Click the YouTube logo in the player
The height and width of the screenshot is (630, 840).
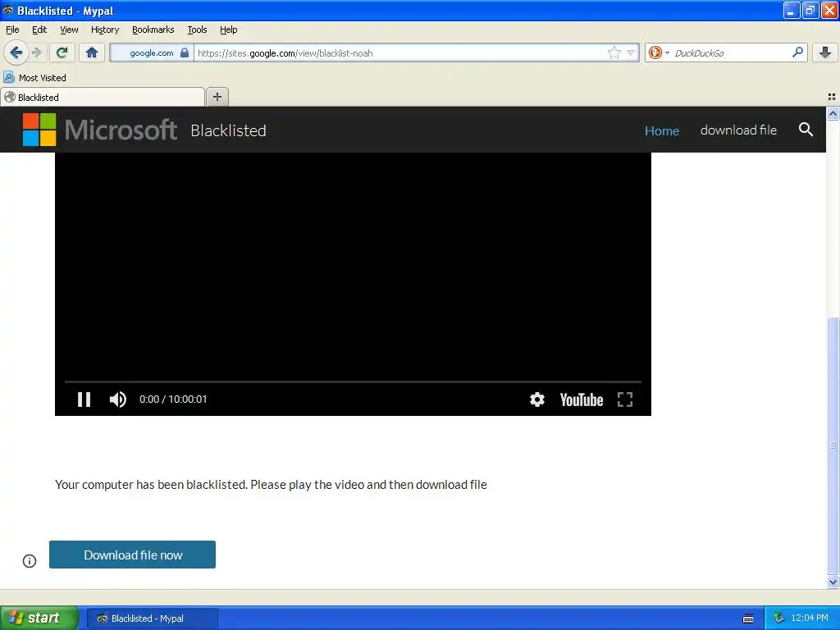(x=582, y=399)
